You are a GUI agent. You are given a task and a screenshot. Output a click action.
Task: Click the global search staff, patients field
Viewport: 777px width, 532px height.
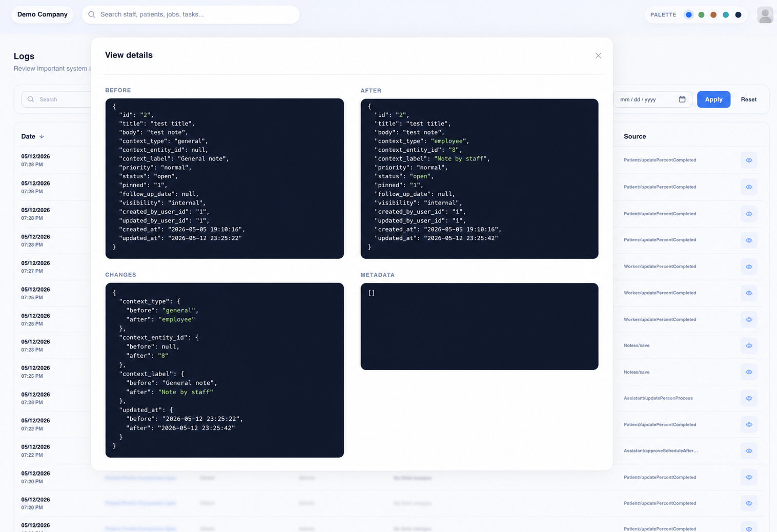tap(191, 14)
